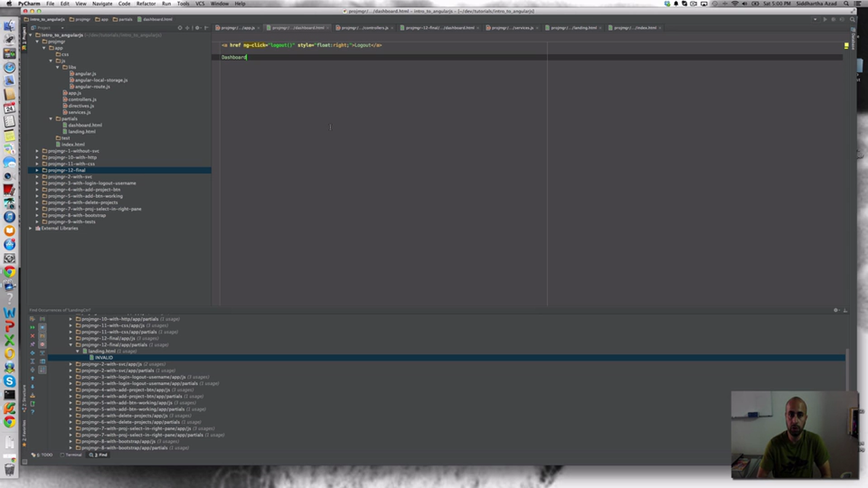Open the run configuration dropdown
Viewport: 868px width, 488px height.
(816, 19)
